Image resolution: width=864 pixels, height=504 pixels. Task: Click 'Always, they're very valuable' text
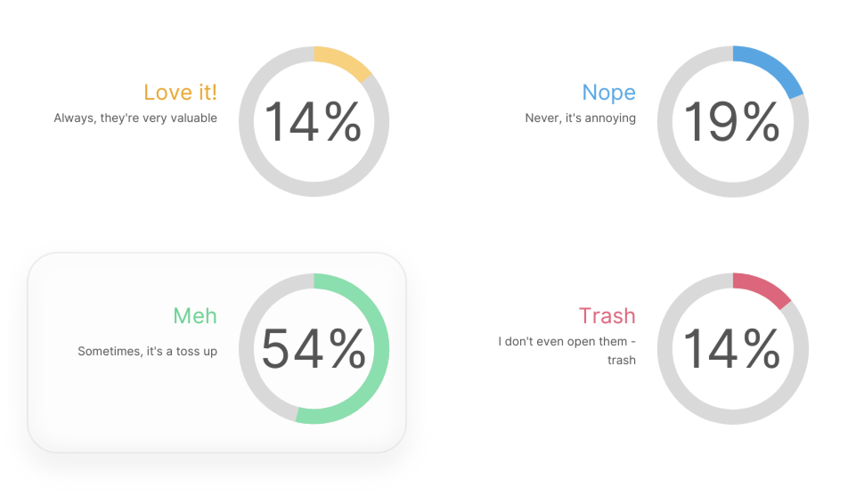(x=135, y=118)
